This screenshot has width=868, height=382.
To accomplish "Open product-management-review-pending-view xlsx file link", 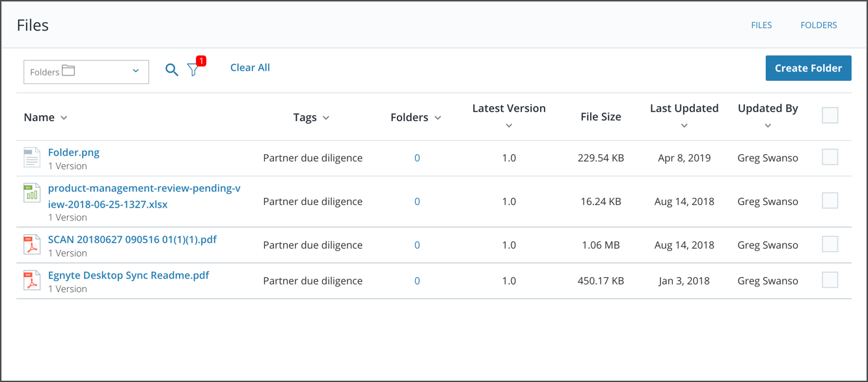I will [144, 197].
